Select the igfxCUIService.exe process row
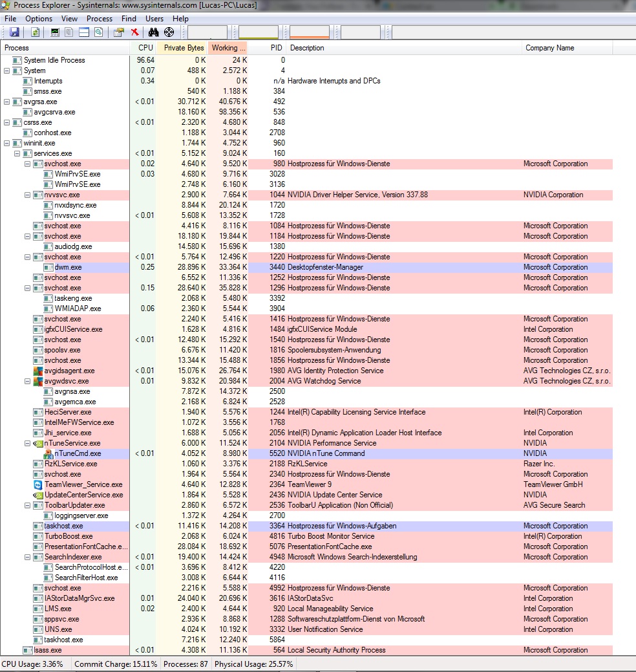The image size is (636, 672). pos(306,329)
